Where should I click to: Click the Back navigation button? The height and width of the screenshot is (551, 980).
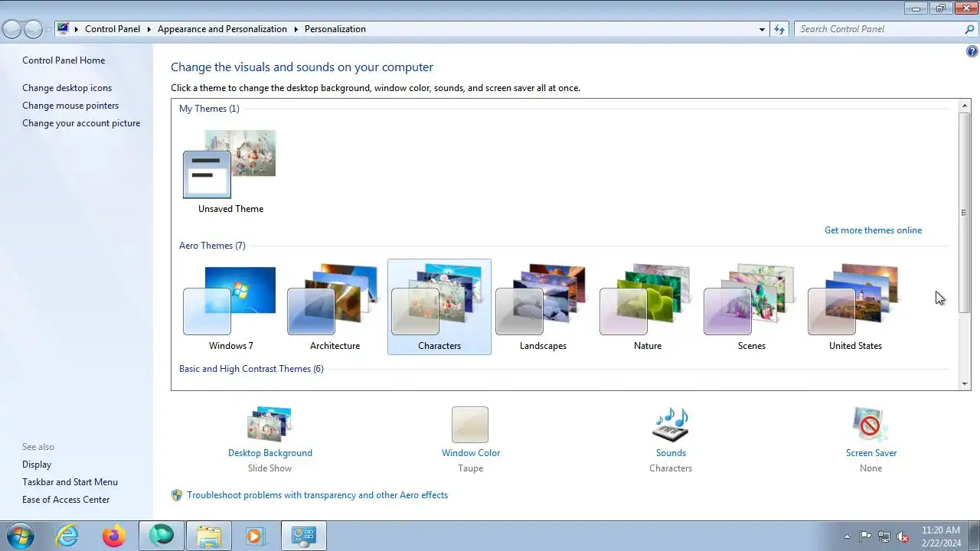(11, 29)
